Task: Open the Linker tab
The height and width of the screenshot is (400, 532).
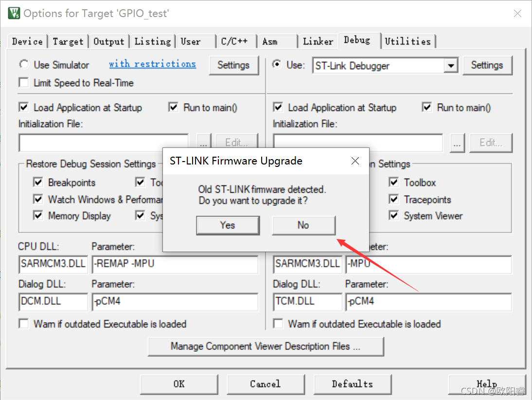Action: 318,41
